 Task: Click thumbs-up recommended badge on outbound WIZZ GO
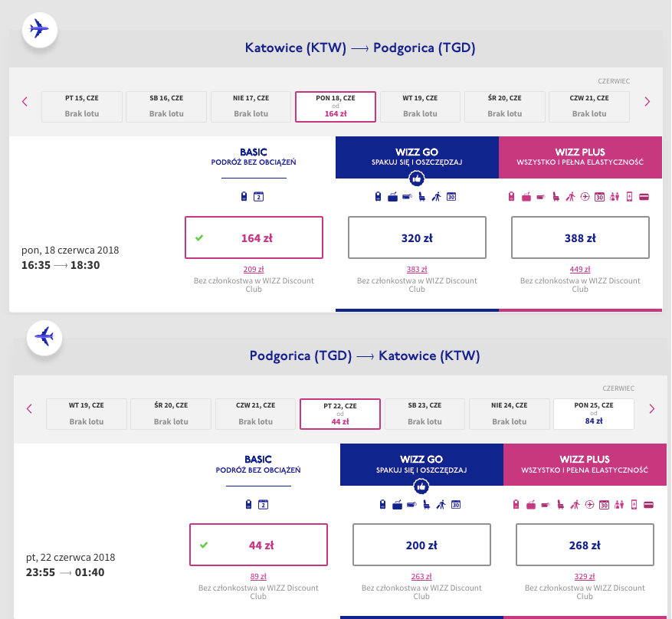coord(417,178)
